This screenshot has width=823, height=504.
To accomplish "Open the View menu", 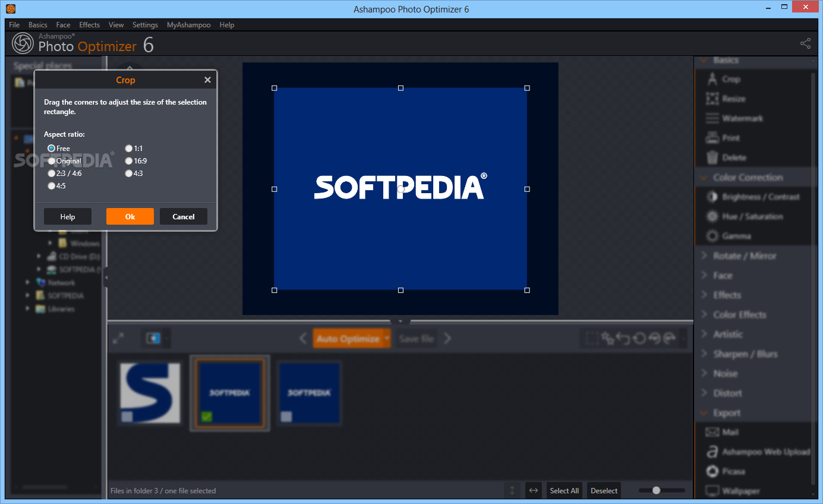I will 116,25.
